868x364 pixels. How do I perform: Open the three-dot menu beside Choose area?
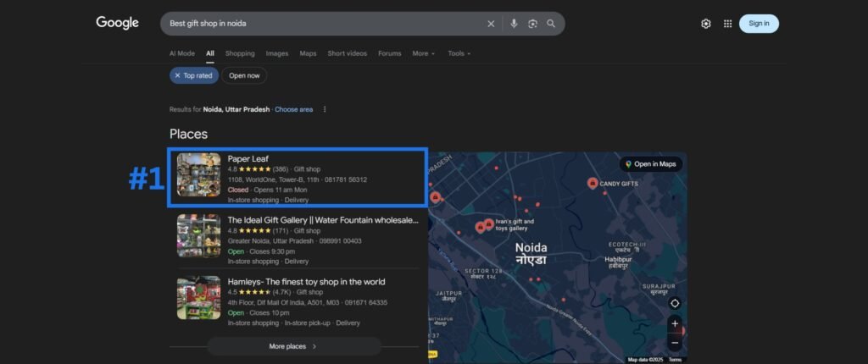point(325,109)
